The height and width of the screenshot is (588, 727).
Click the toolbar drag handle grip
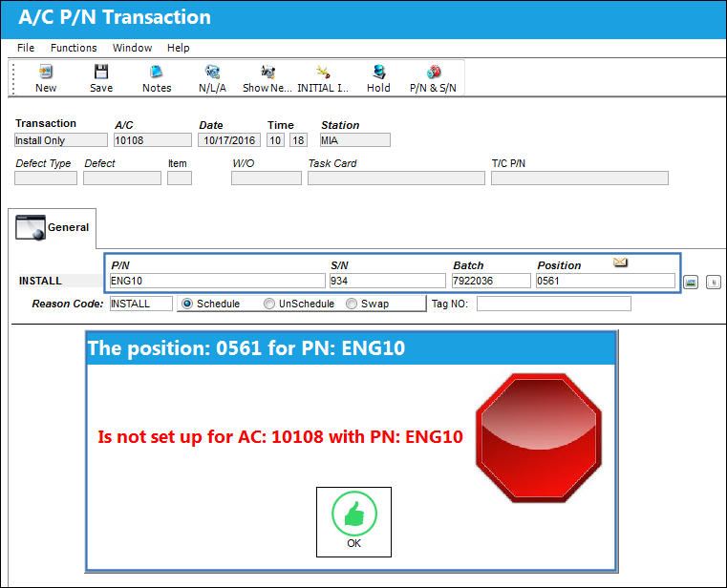tap(13, 79)
